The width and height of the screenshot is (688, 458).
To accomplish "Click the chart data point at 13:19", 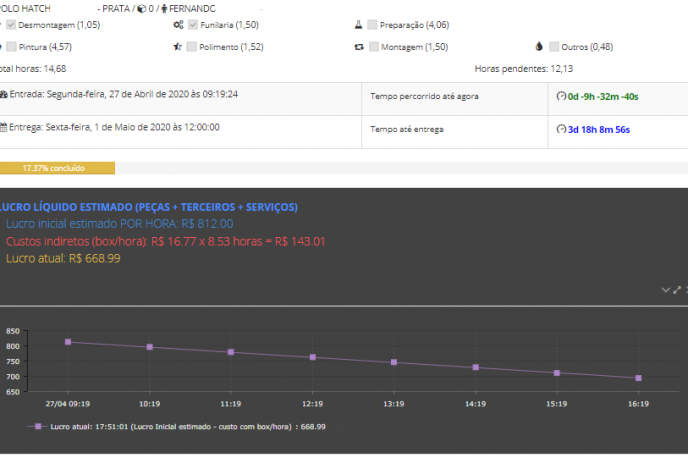I will 394,362.
